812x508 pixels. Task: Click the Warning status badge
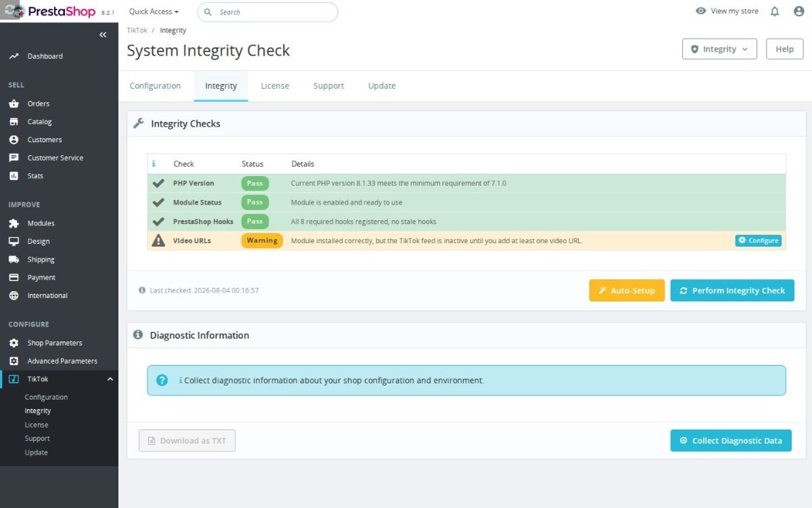coord(262,240)
